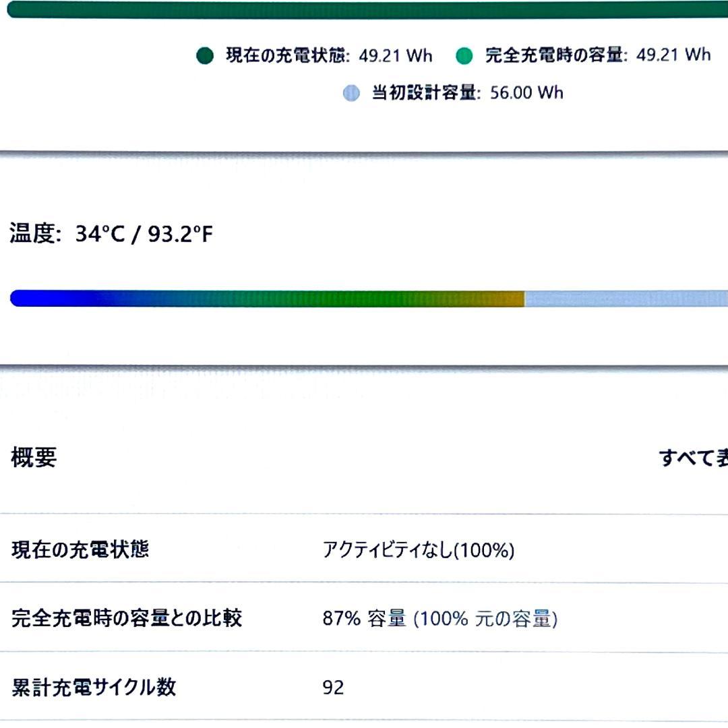728x728 pixels.
Task: Click the teal 完全充電時の容量 legend dot
Action: 464,56
